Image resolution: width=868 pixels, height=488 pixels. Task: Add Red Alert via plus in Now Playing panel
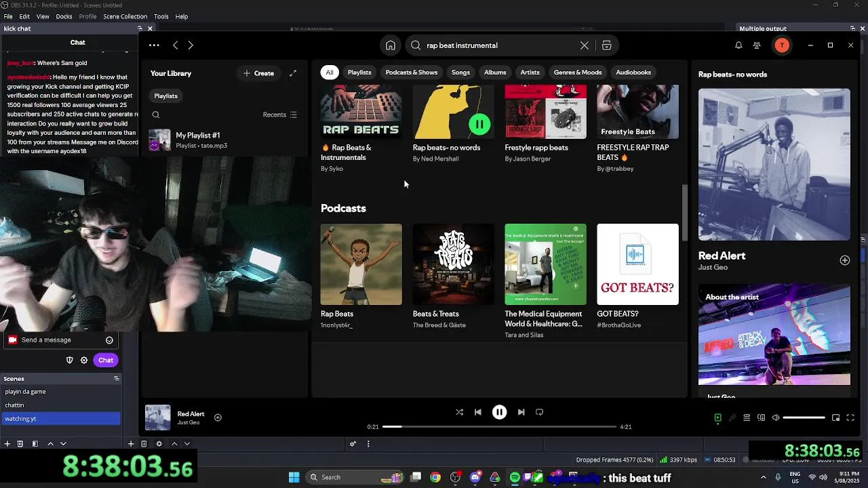coord(844,260)
